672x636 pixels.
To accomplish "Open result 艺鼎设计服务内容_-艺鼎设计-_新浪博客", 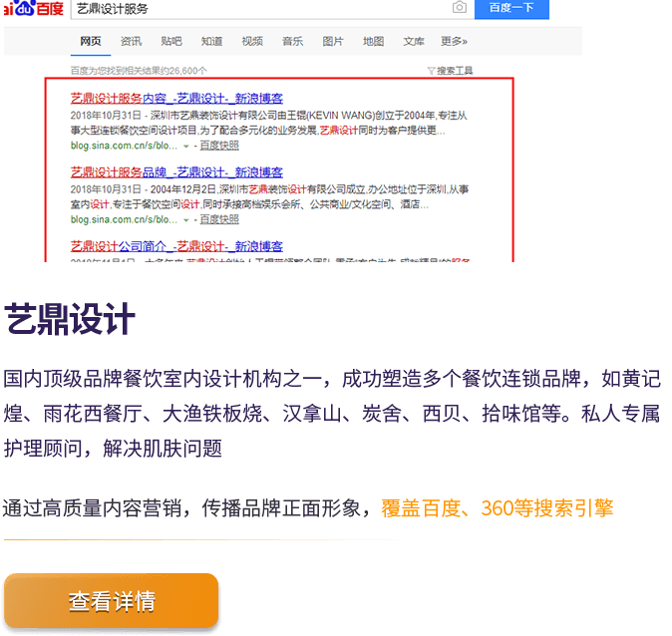I will point(176,99).
